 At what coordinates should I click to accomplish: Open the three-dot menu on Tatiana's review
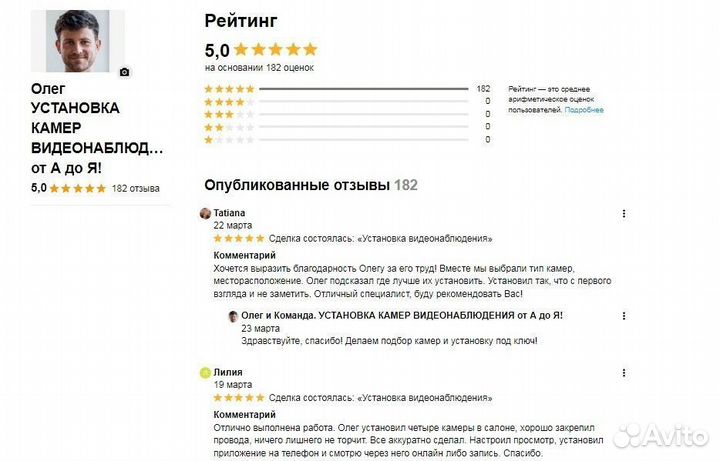point(624,213)
